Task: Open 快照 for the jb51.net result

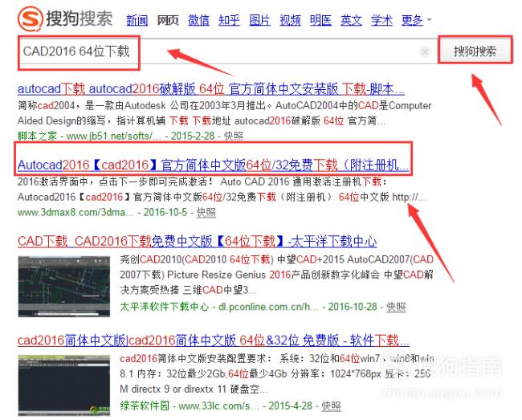Action: tap(234, 136)
